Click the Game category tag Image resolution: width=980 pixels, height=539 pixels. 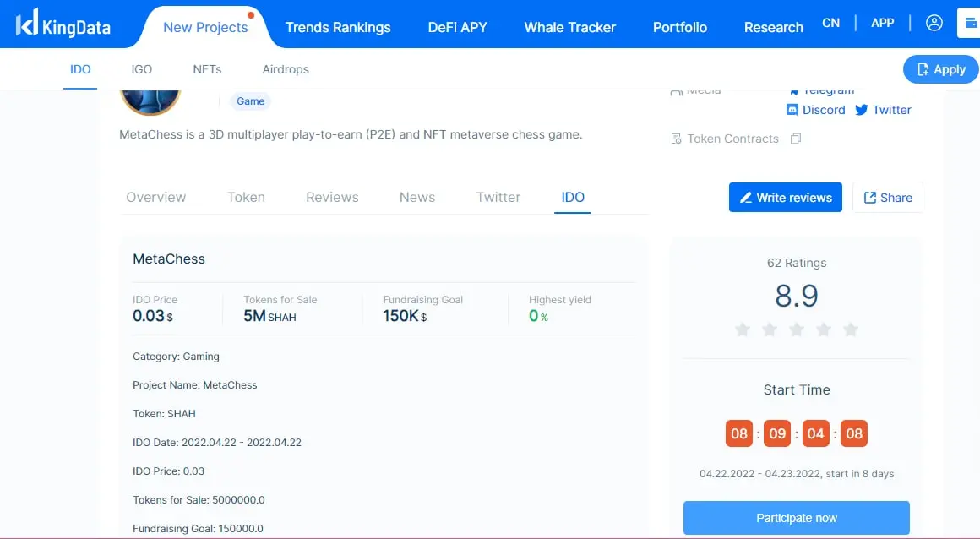click(x=251, y=101)
